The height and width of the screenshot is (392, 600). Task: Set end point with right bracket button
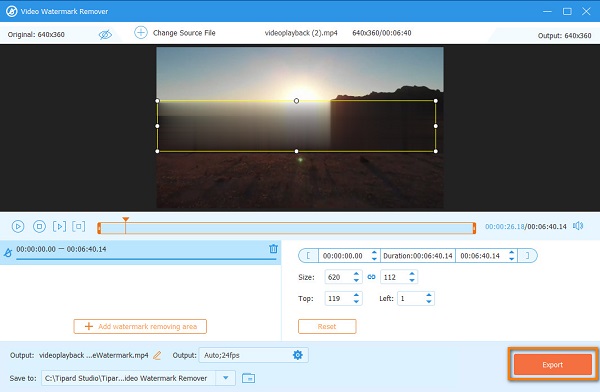(527, 256)
